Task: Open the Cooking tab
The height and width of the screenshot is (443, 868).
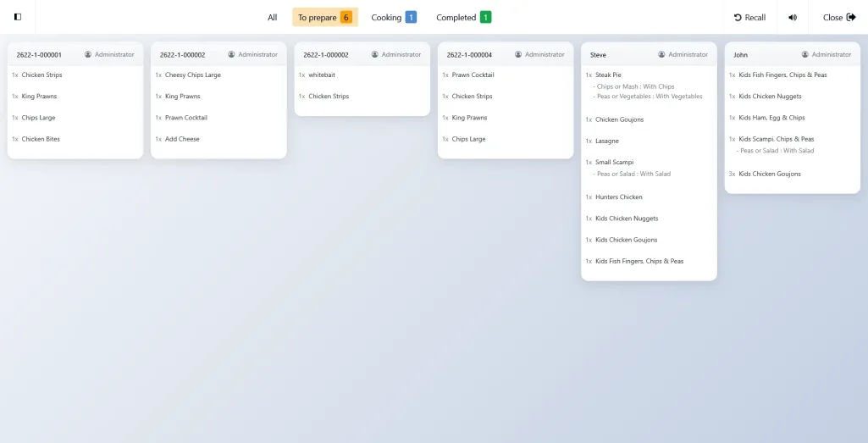Action: pyautogui.click(x=394, y=17)
